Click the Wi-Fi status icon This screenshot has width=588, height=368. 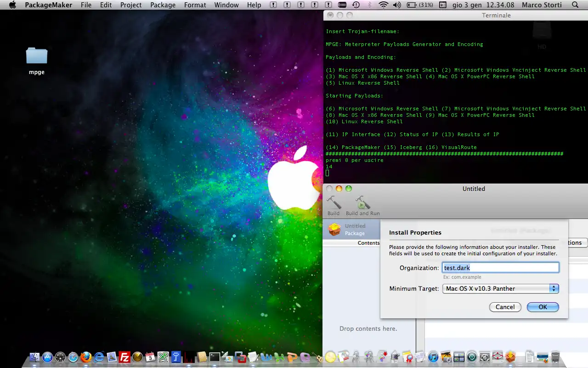pos(384,5)
